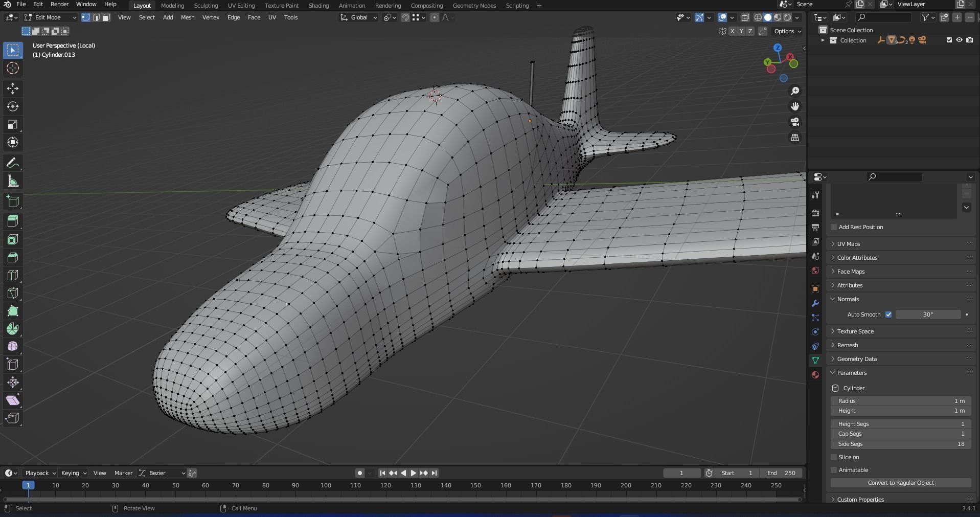Open the Global orientation dropdown

tap(359, 17)
